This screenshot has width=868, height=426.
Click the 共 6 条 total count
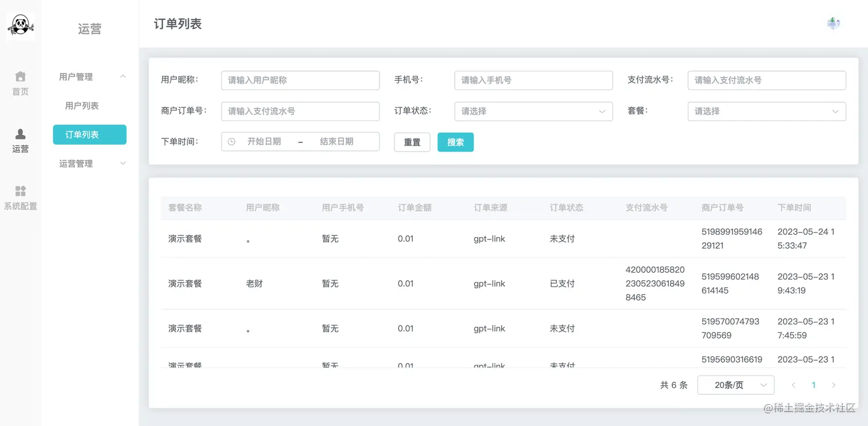tap(674, 385)
